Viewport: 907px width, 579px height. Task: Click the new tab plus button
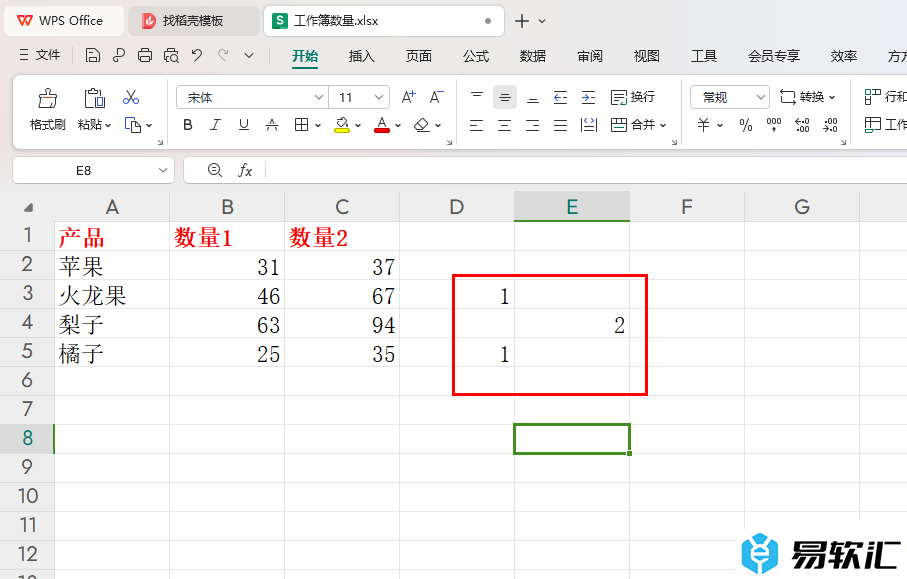point(522,21)
